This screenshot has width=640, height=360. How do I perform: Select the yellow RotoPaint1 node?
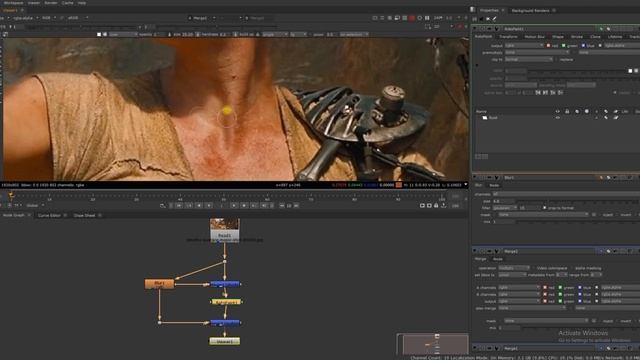226,302
